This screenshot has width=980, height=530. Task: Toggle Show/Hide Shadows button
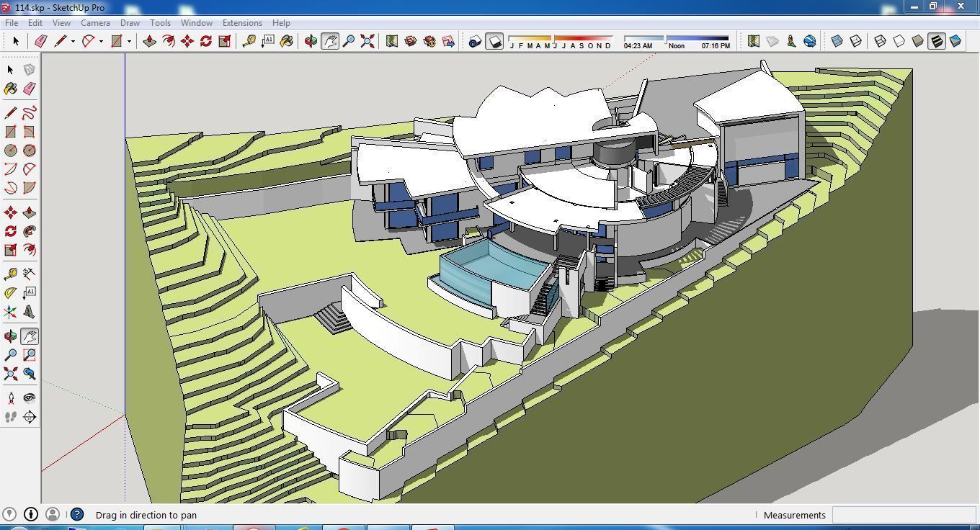point(494,41)
